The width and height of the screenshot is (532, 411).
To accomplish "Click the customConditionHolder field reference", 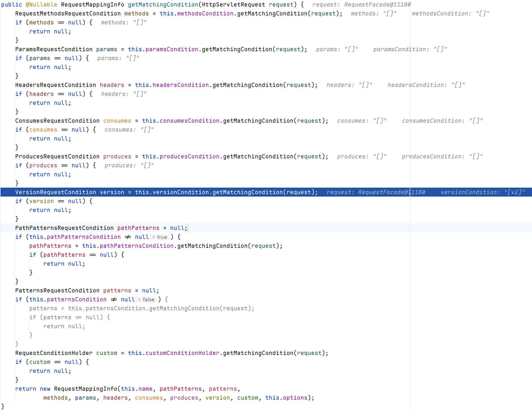I will click(182, 353).
